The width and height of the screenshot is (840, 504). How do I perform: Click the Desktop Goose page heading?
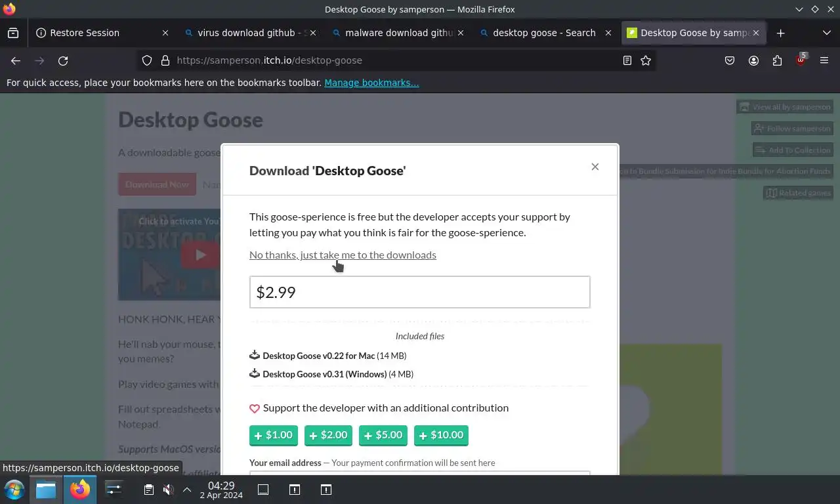pos(190,119)
